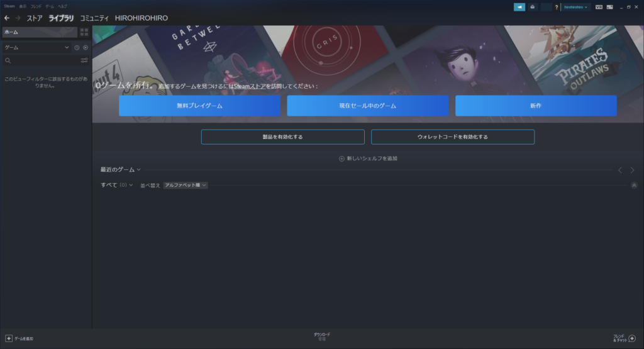
Task: Click the sidebar empty-filter message text
Action: 45,82
